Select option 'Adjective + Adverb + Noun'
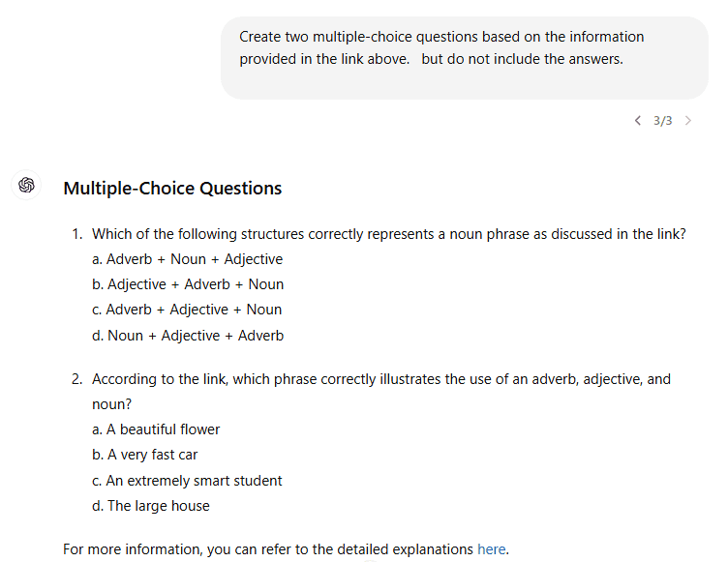 pos(188,284)
